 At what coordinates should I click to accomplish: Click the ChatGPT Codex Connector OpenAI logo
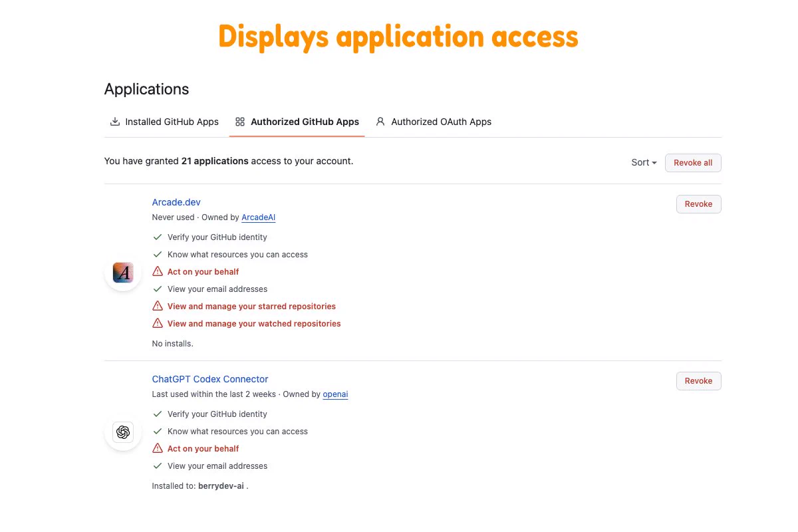click(123, 432)
